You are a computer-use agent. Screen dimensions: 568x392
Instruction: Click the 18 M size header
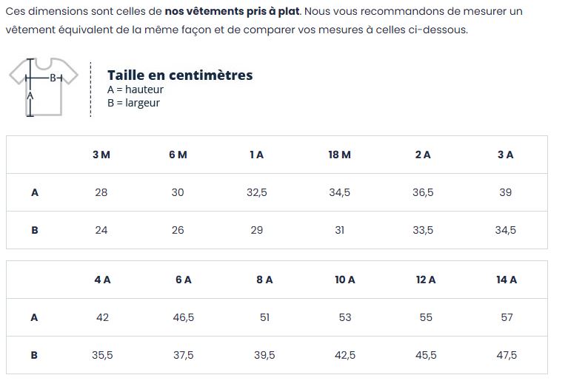point(340,155)
